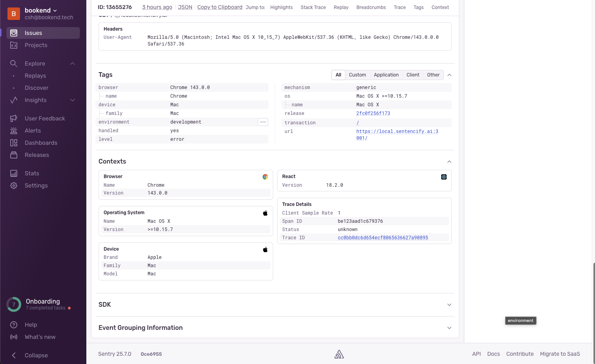595x364 pixels.
Task: Filter tags by Custom
Action: [357, 75]
